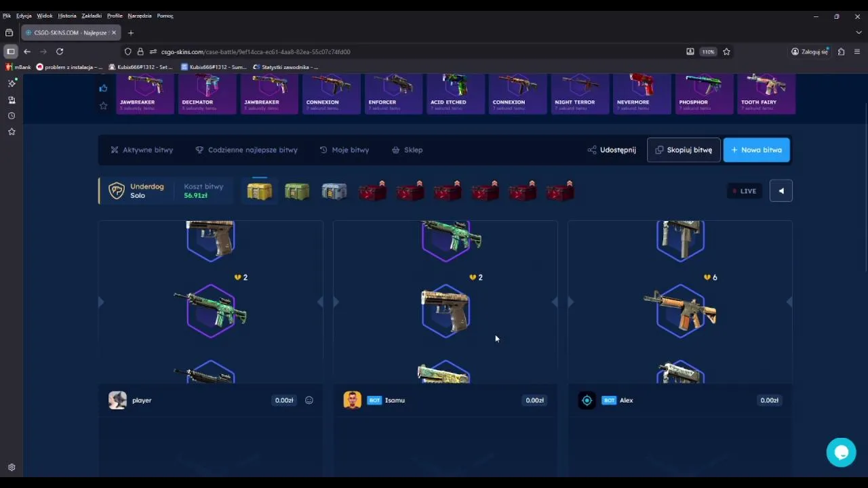Switch to Moje bitwy tab
The width and height of the screenshot is (868, 488).
pos(344,150)
